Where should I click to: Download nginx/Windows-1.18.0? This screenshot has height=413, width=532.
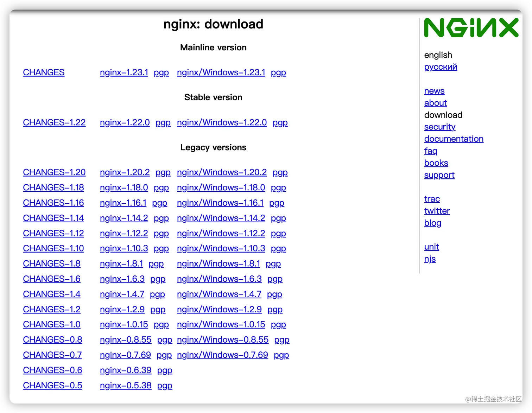(x=221, y=188)
